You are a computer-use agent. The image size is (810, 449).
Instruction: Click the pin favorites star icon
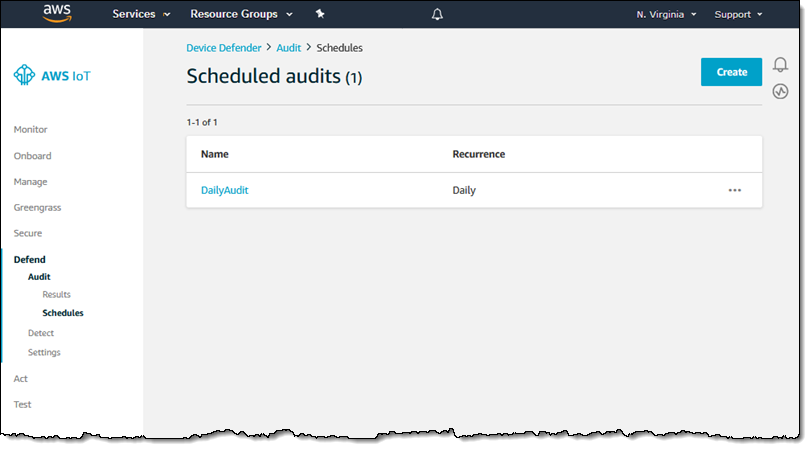coord(320,15)
